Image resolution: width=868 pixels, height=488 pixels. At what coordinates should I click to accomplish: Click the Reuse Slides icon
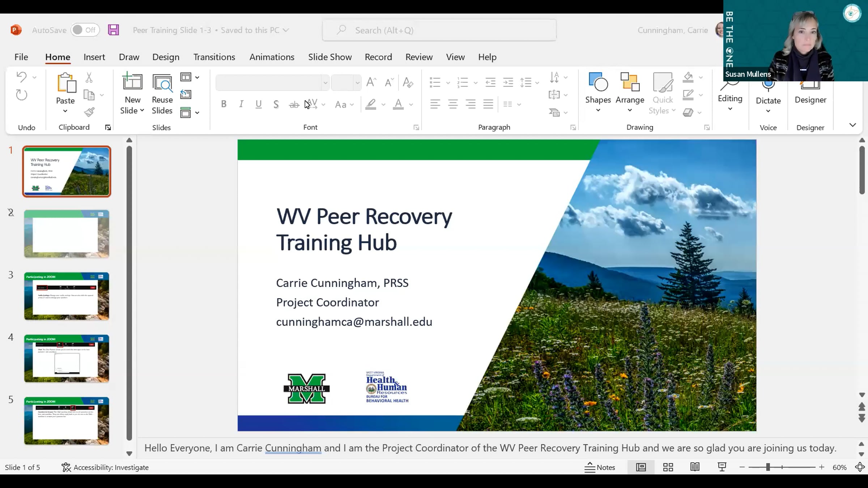162,84
